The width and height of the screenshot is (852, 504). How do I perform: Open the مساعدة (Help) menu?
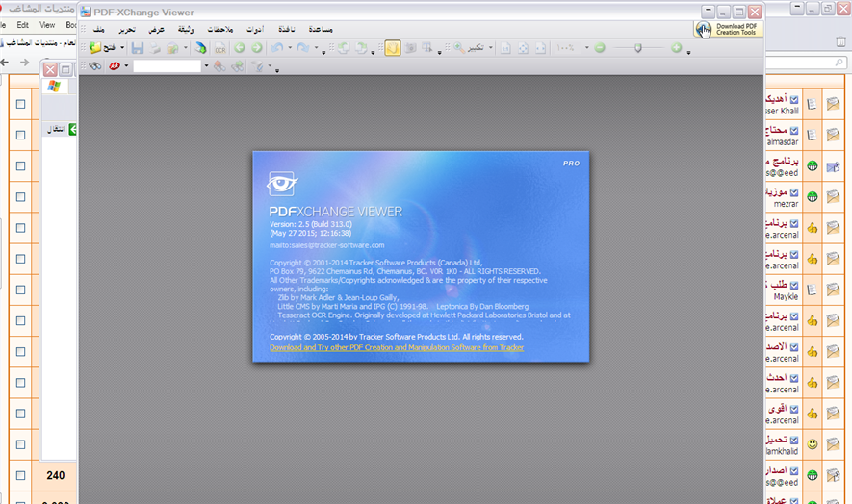(321, 29)
